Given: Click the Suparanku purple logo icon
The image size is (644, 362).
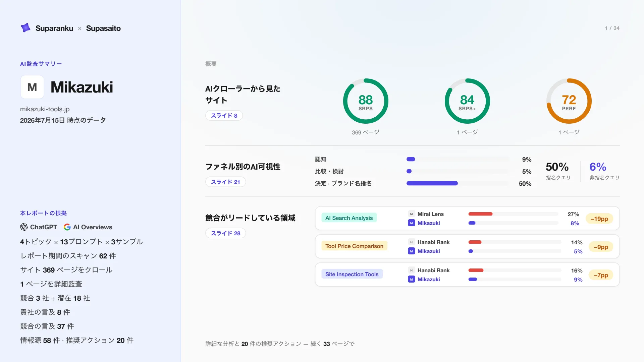Looking at the screenshot, I should pos(25,28).
